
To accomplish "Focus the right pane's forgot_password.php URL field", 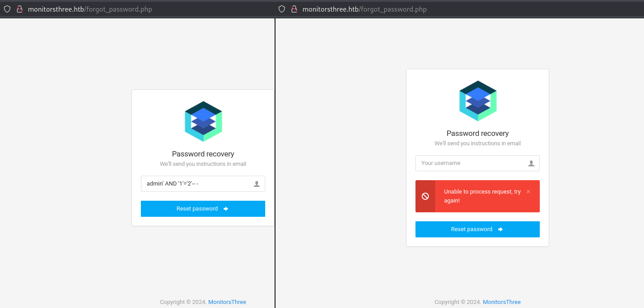I will click(x=364, y=9).
